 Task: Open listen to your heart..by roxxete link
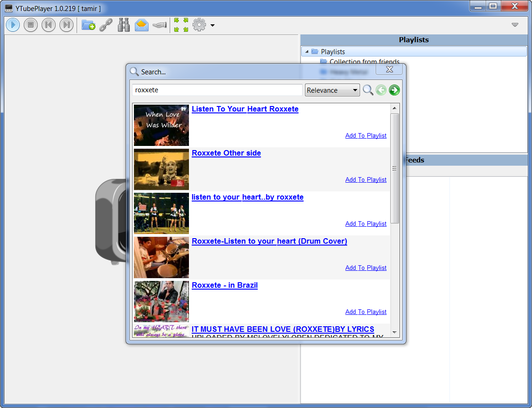click(x=248, y=197)
